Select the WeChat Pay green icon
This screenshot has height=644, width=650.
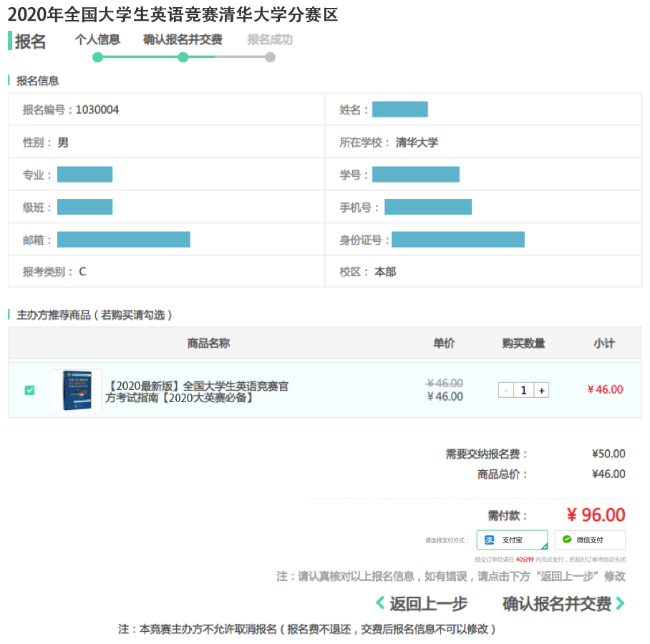pos(567,540)
